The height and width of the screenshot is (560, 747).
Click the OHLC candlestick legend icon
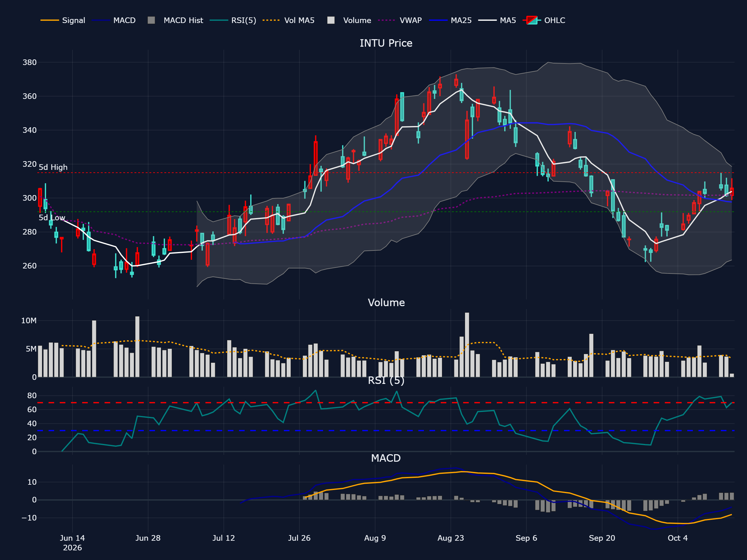point(532,20)
